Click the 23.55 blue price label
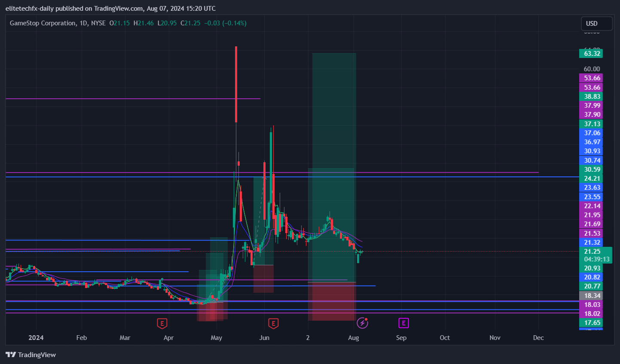620x364 pixels. pyautogui.click(x=591, y=197)
